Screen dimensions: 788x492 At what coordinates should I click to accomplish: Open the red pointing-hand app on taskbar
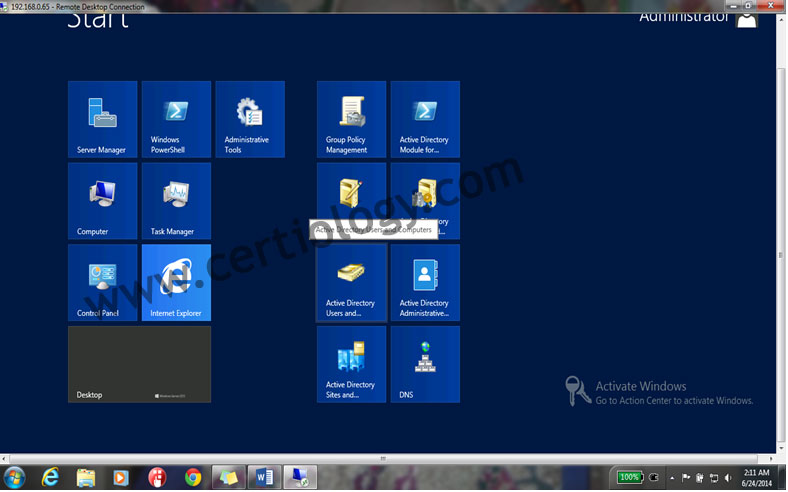point(157,477)
